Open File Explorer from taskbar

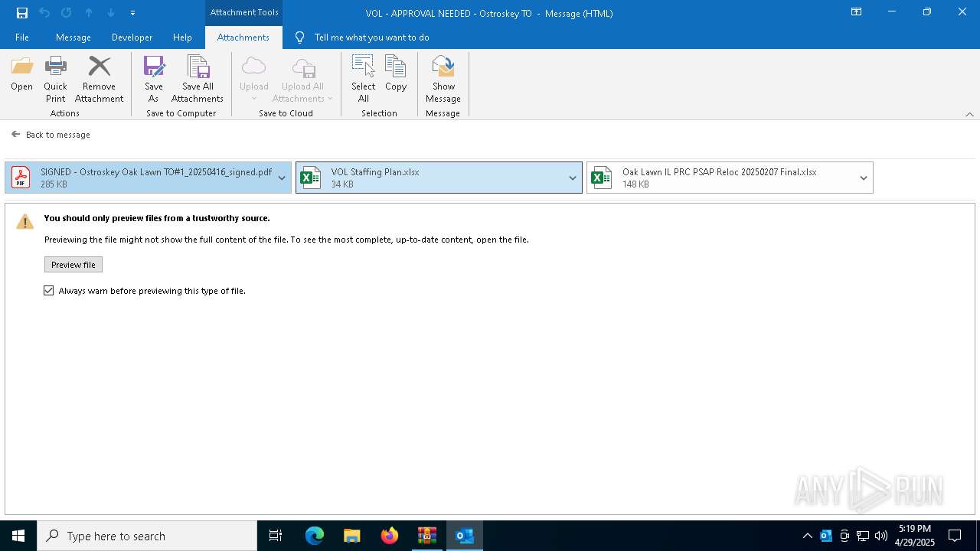tap(352, 536)
